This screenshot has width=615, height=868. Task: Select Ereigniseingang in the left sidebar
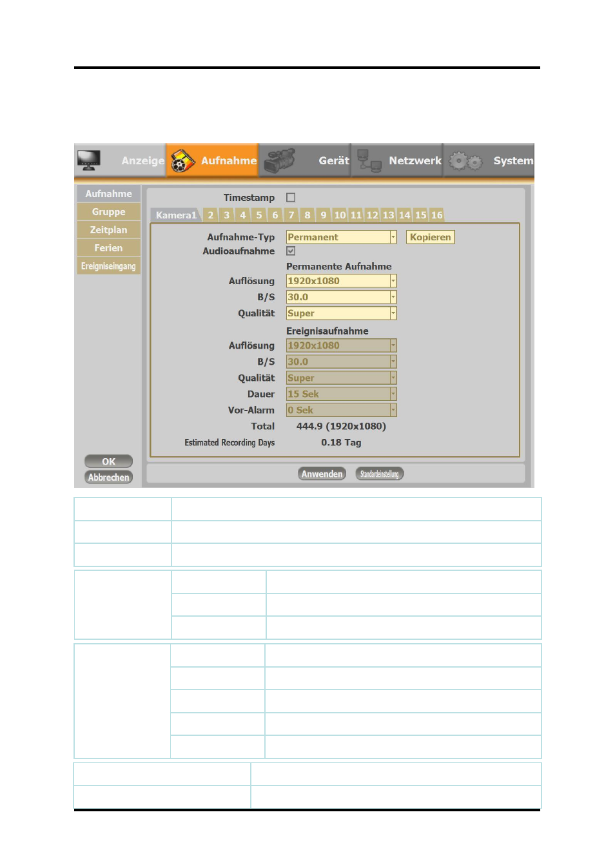(x=108, y=265)
